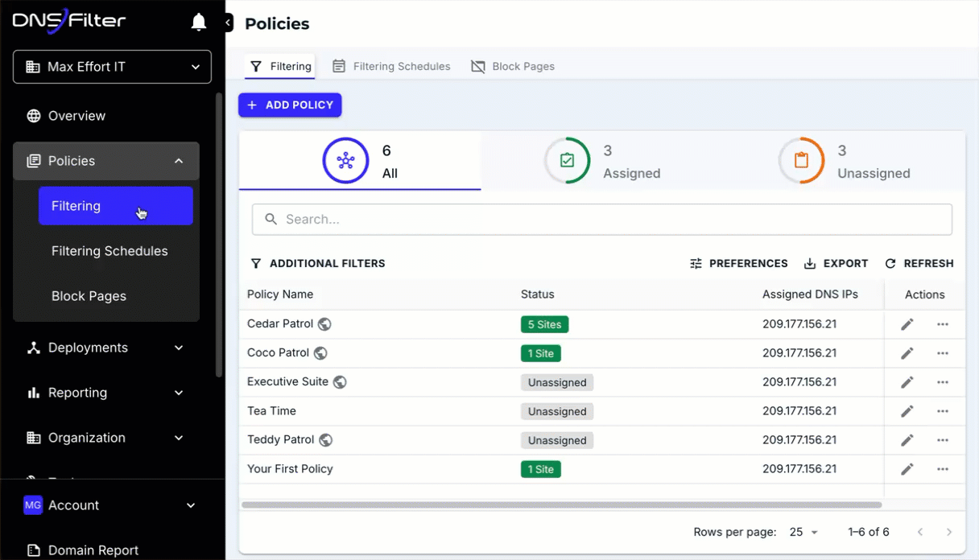Click the Export download icon
The width and height of the screenshot is (979, 560).
pos(808,263)
